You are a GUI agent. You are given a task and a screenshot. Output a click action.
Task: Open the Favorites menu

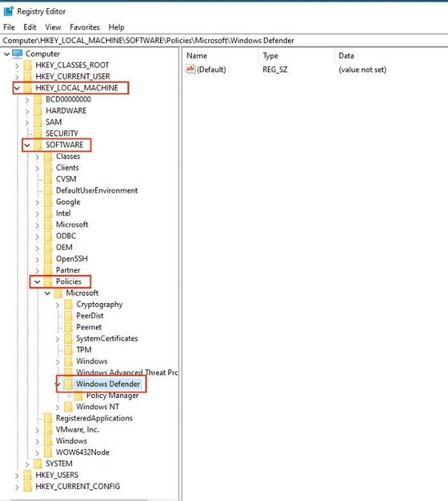(x=84, y=28)
